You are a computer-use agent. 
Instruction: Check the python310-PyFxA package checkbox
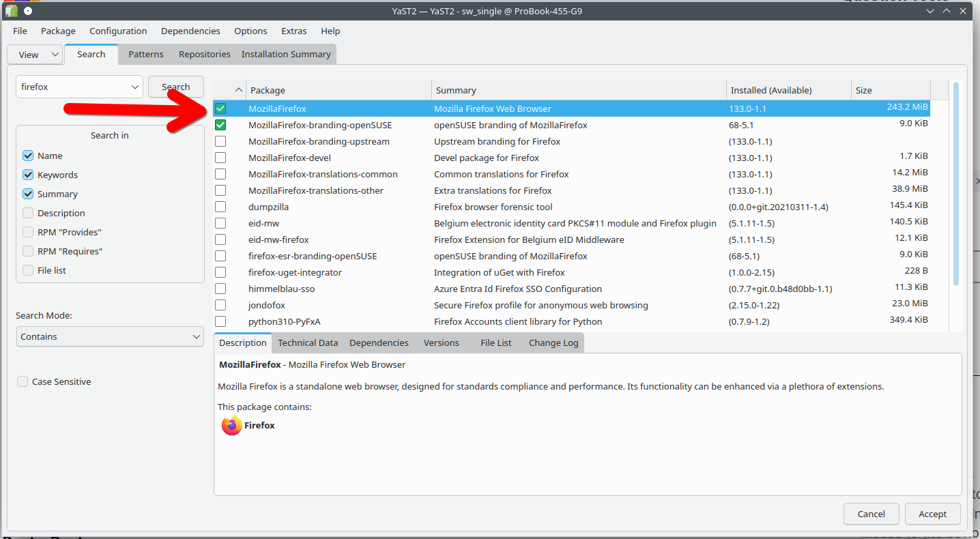220,321
